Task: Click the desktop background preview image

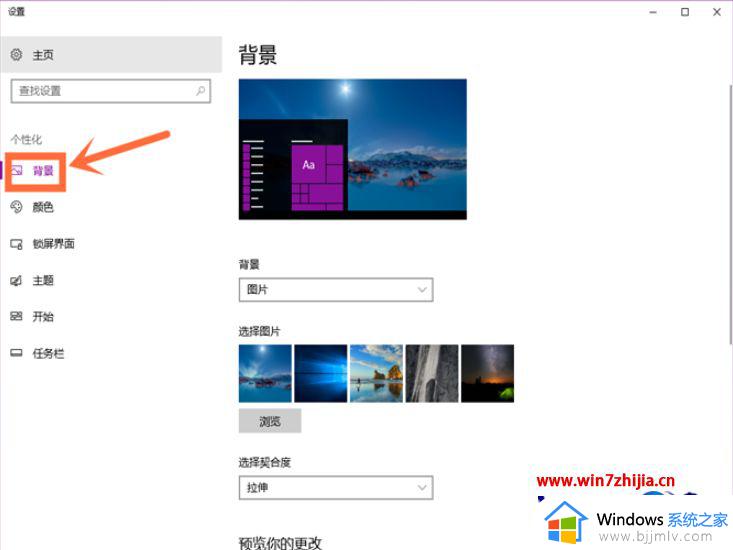Action: (x=352, y=149)
